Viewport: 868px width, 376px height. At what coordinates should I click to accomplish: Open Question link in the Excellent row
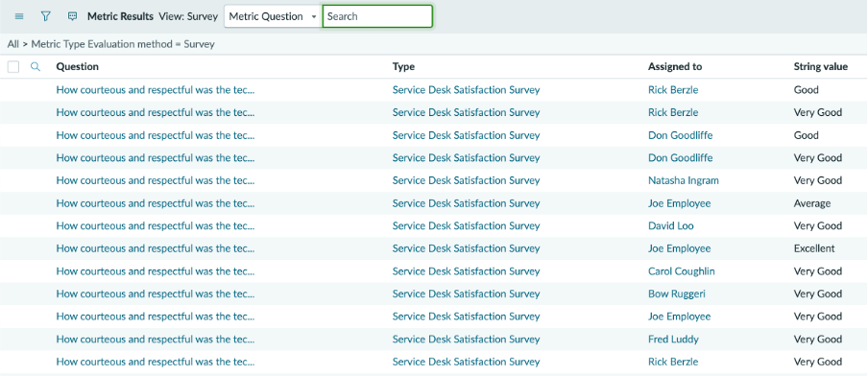[156, 248]
